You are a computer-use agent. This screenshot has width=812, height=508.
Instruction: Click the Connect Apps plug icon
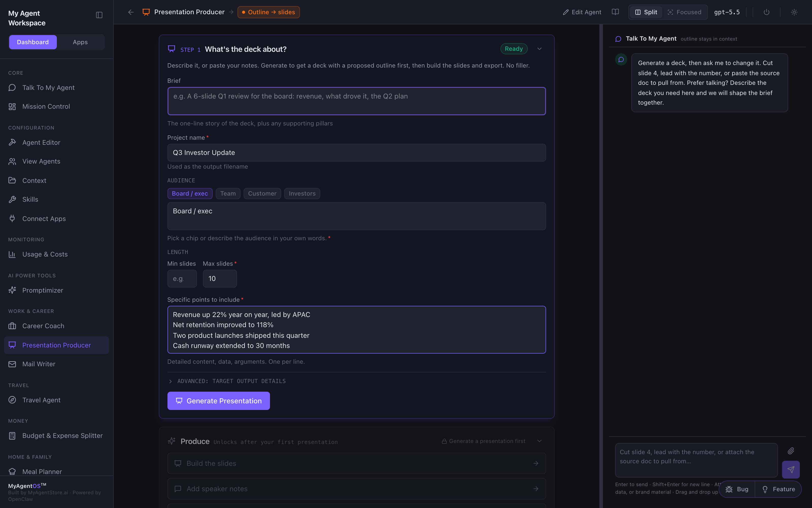point(12,218)
